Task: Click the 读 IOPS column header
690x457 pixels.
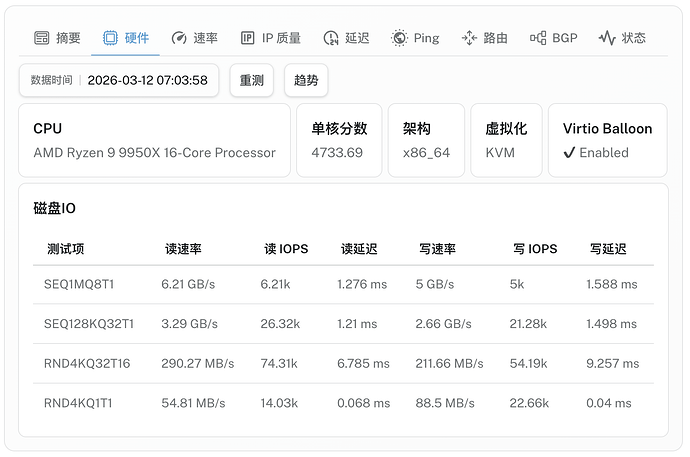Action: pyautogui.click(x=286, y=249)
